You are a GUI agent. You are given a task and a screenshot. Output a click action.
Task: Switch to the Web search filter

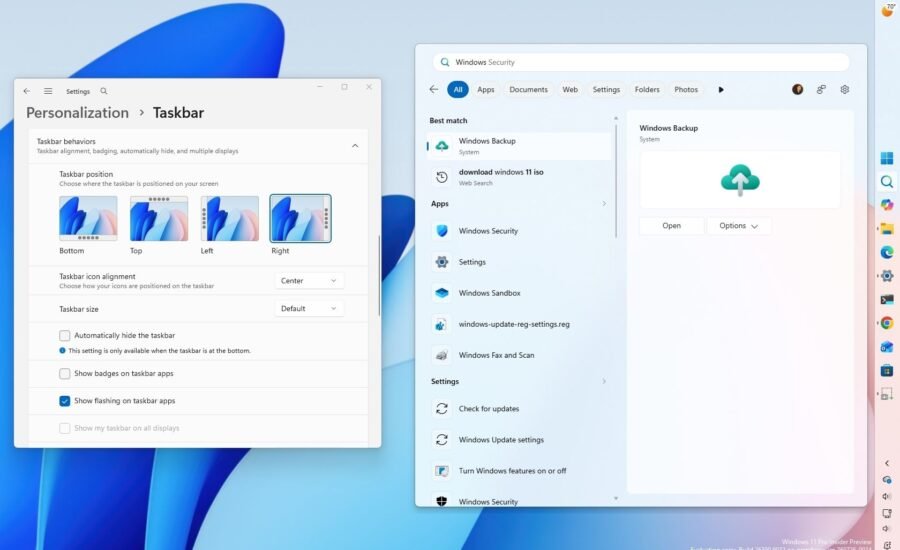[570, 90]
